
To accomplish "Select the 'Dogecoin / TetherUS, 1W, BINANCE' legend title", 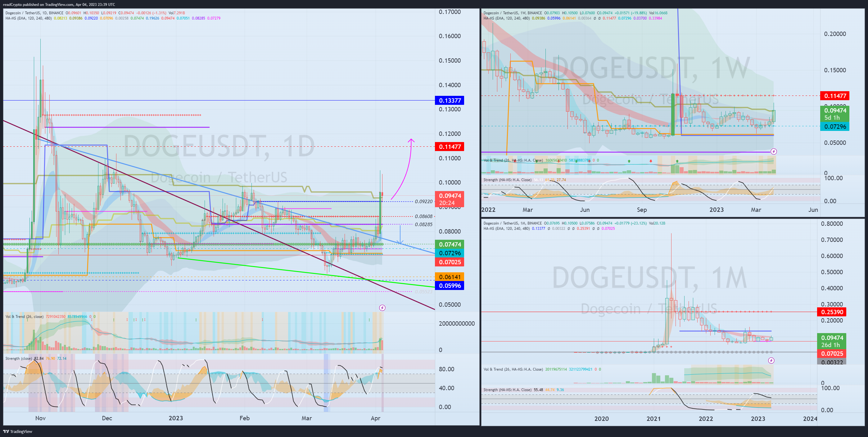I will click(513, 13).
